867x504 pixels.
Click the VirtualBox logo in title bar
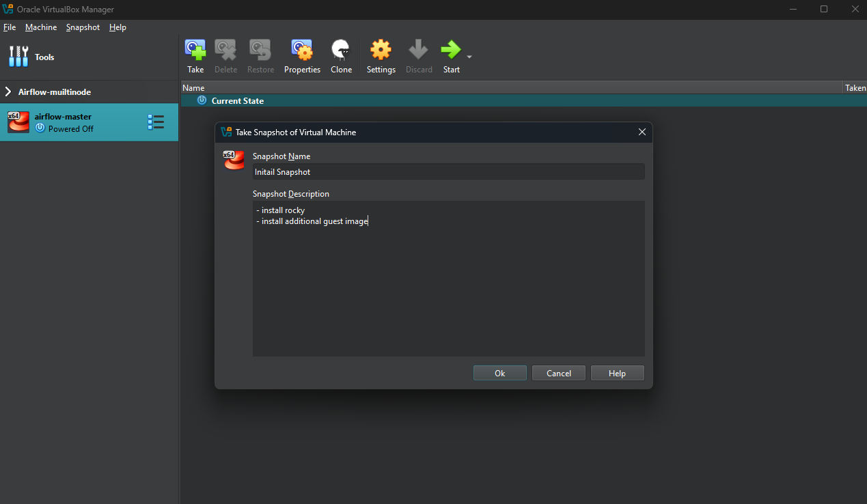(x=8, y=9)
